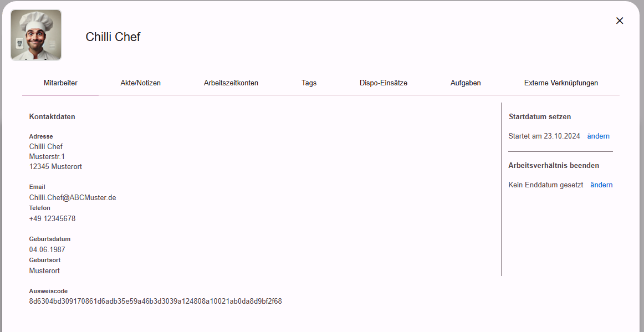Click the Geburtsdatum field label
Viewport: 644px width, 332px height.
pyautogui.click(x=50, y=239)
